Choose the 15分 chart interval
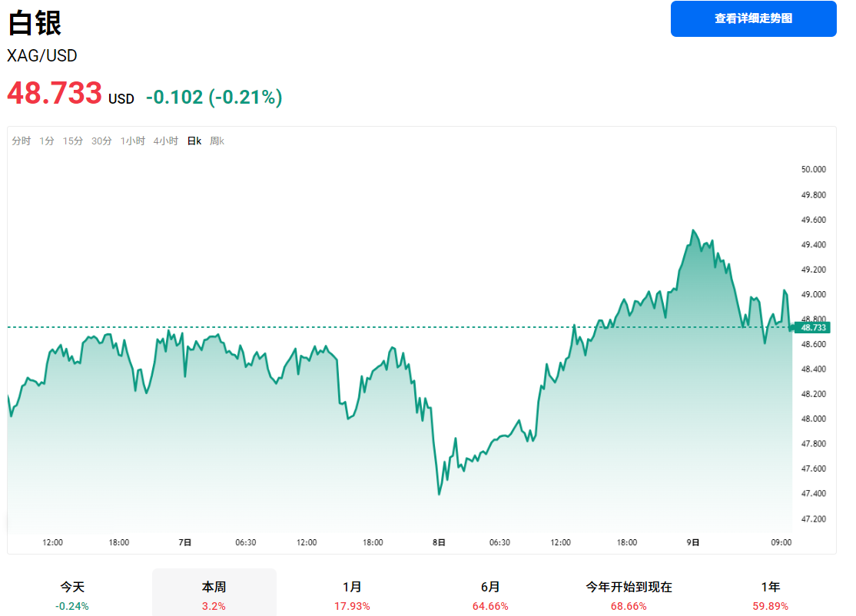The width and height of the screenshot is (856, 616). [73, 141]
